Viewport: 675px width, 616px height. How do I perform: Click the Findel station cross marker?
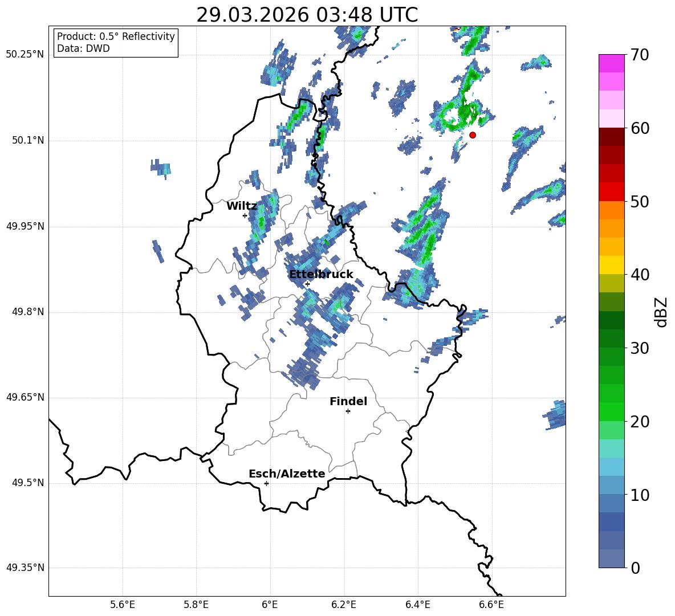click(348, 411)
